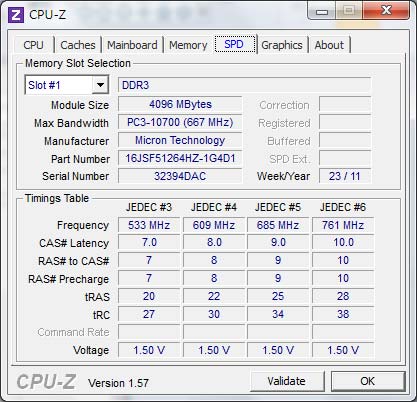Open the CPU tab
The width and height of the screenshot is (417, 402).
click(34, 45)
